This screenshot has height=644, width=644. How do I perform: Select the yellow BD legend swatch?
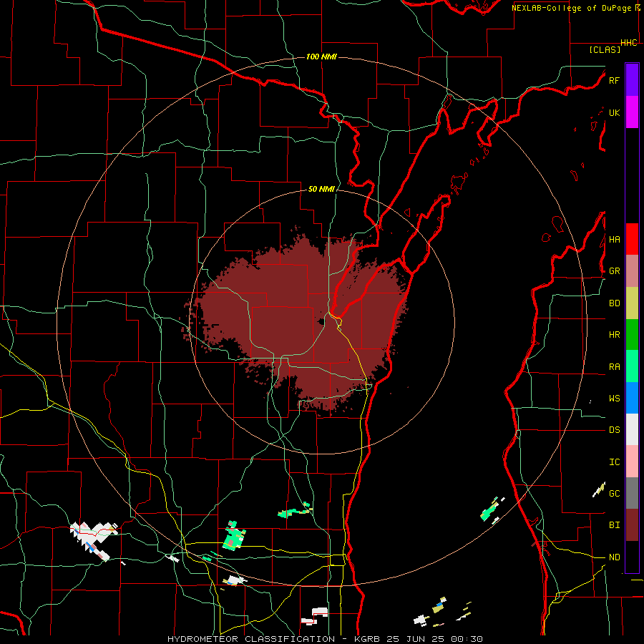632,303
